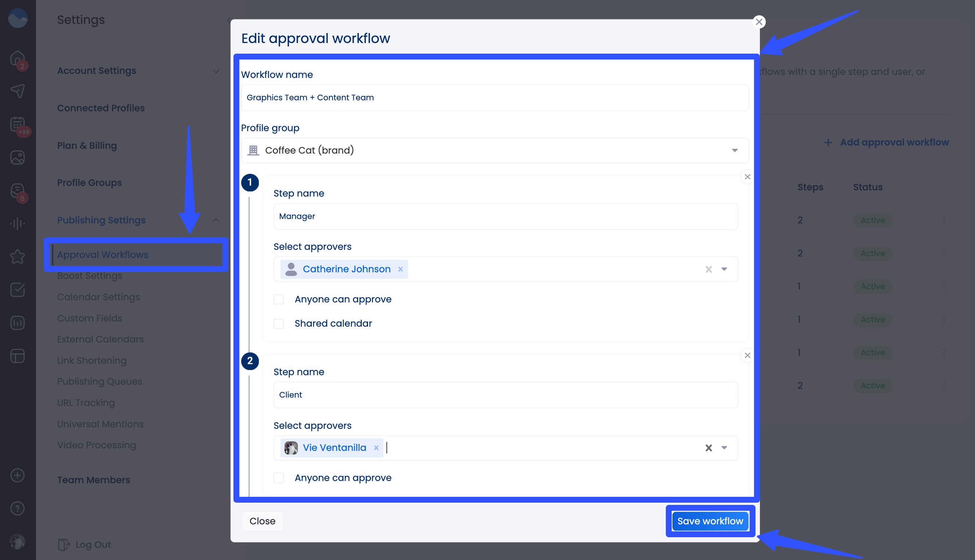The width and height of the screenshot is (975, 560).
Task: Clear all approvers in the Client step
Action: point(708,448)
